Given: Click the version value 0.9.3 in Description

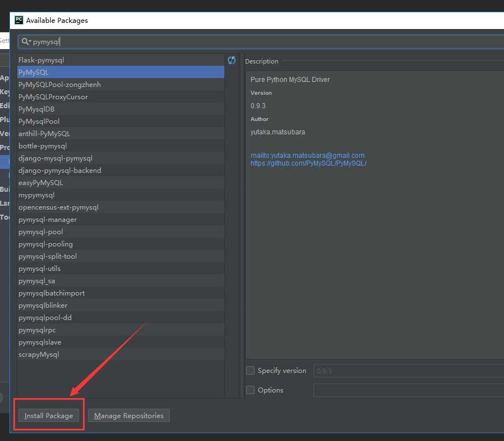Looking at the screenshot, I should pyautogui.click(x=258, y=106).
